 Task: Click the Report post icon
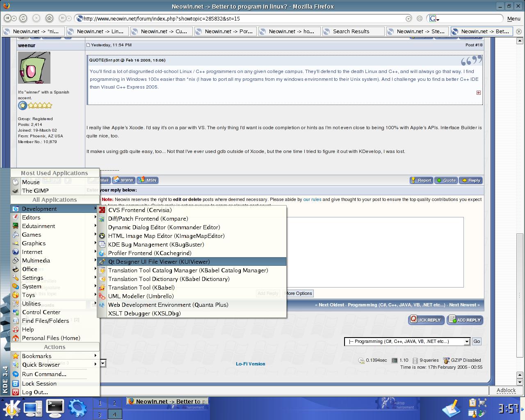coord(421,180)
